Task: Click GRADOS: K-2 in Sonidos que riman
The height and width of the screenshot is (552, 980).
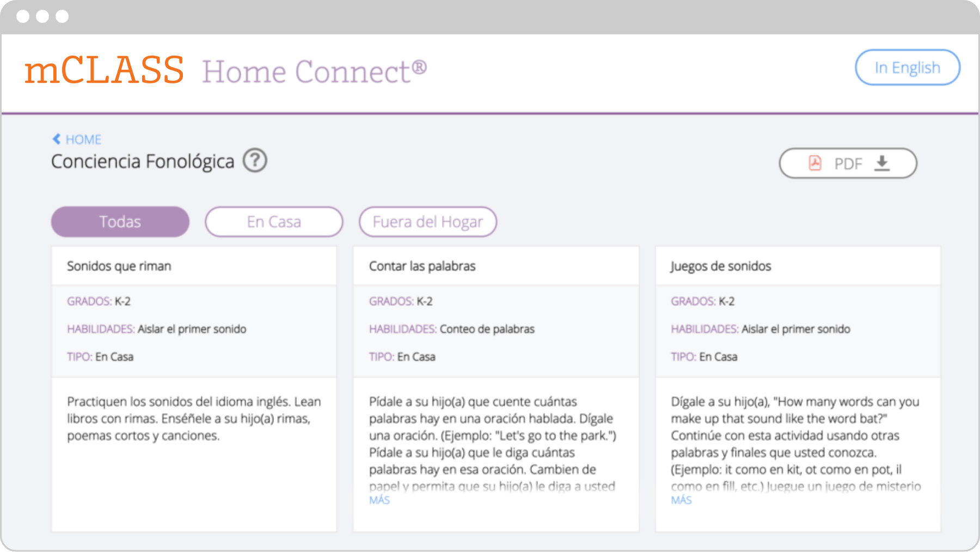Action: pyautogui.click(x=99, y=301)
